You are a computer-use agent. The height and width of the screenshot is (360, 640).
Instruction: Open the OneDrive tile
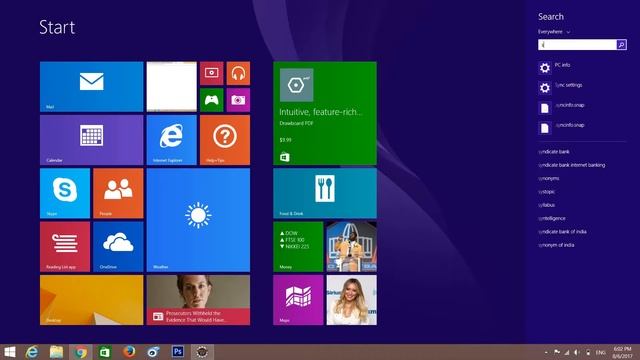pos(118,247)
